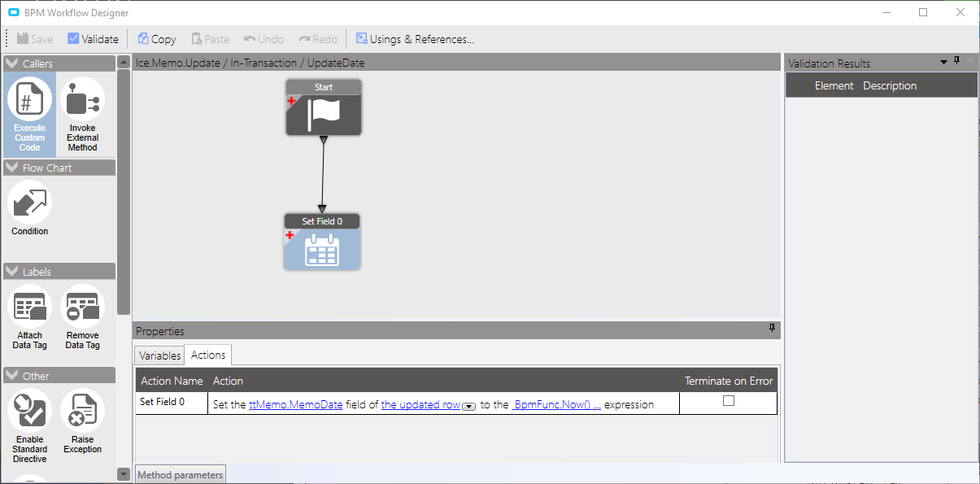Select the Set Field 0 node
The image size is (980, 484).
pyautogui.click(x=321, y=242)
